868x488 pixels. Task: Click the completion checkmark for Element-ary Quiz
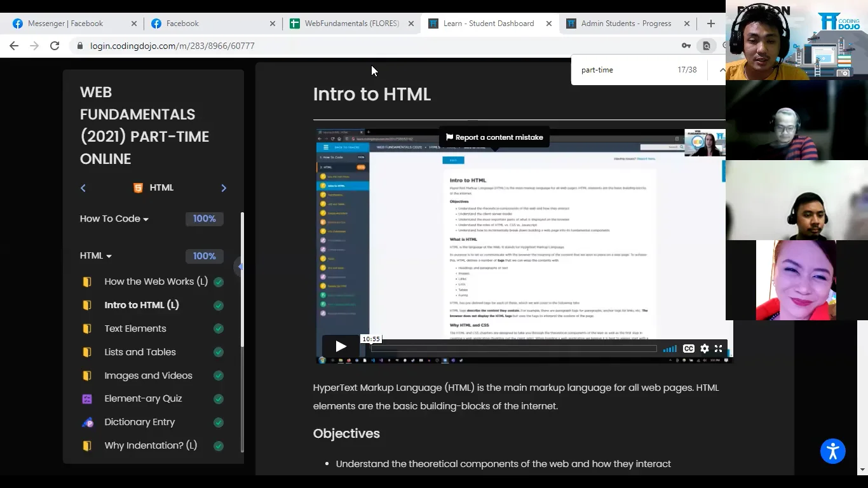click(219, 400)
